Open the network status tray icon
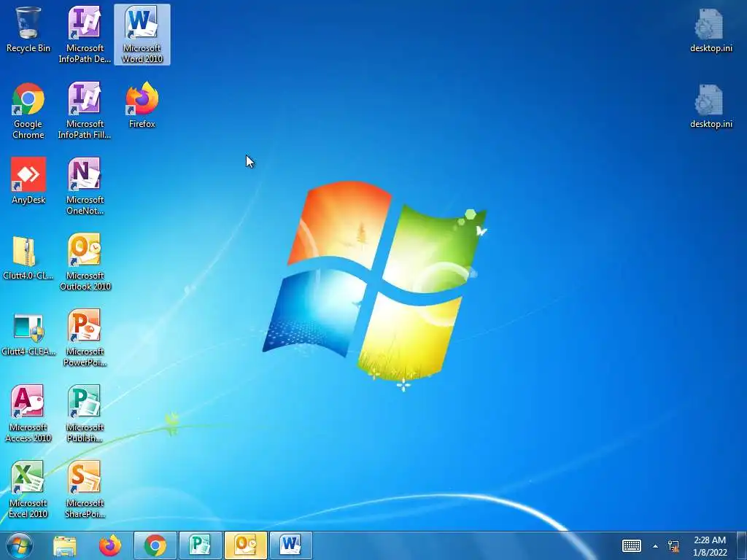The width and height of the screenshot is (747, 560). (x=673, y=545)
